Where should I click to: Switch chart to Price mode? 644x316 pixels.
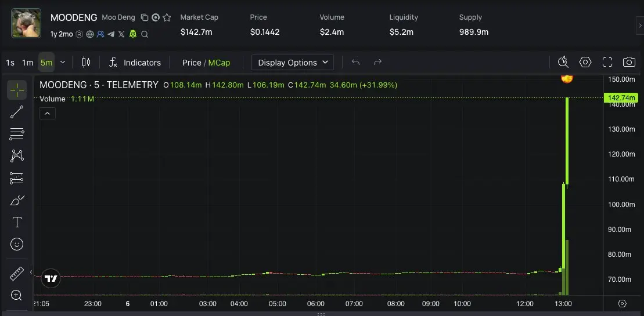pyautogui.click(x=192, y=63)
